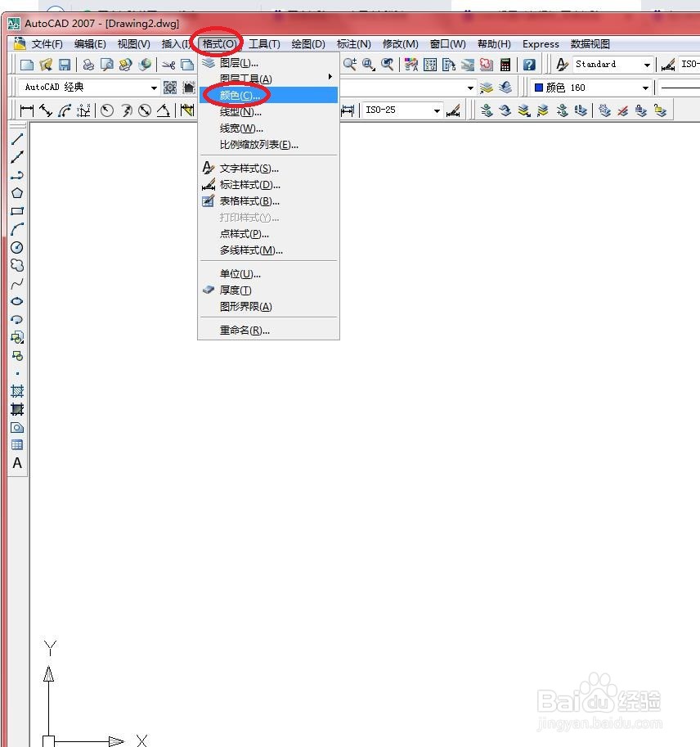Image resolution: width=700 pixels, height=747 pixels.
Task: Open the 帮助(H) menu
Action: [x=494, y=44]
